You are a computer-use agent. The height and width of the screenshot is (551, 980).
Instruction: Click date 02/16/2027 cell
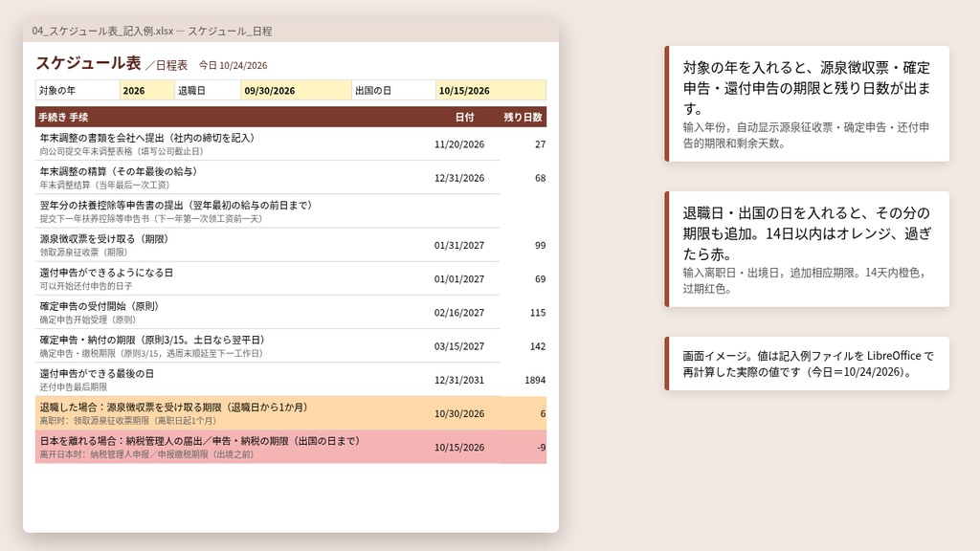[x=459, y=313]
